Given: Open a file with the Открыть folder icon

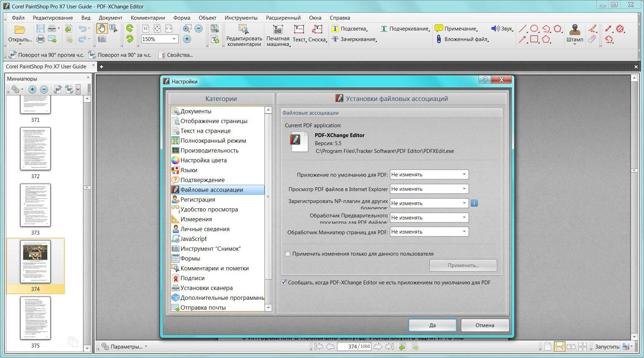Looking at the screenshot, I should (x=20, y=34).
